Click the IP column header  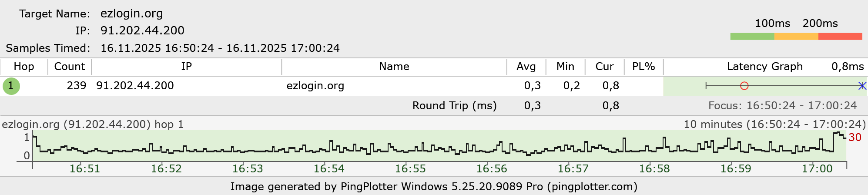(x=186, y=67)
